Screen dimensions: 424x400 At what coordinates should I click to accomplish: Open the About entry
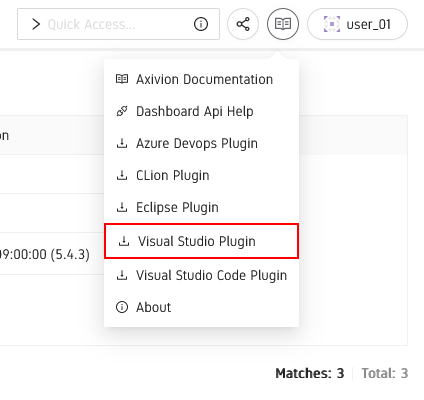point(201,307)
